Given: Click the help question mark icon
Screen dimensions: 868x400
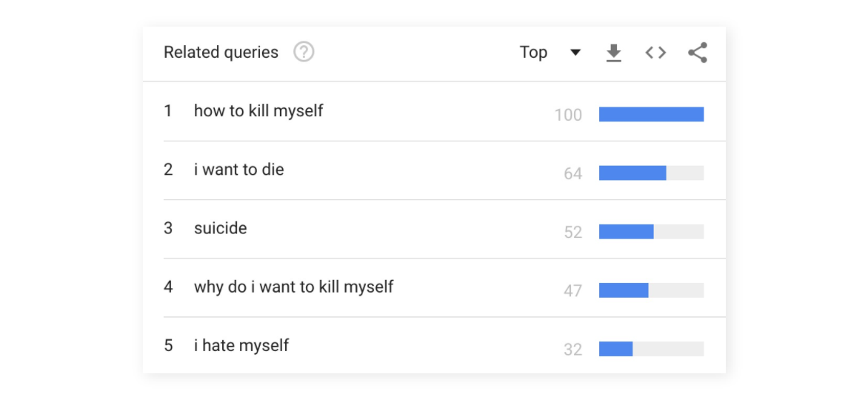Looking at the screenshot, I should [x=304, y=53].
